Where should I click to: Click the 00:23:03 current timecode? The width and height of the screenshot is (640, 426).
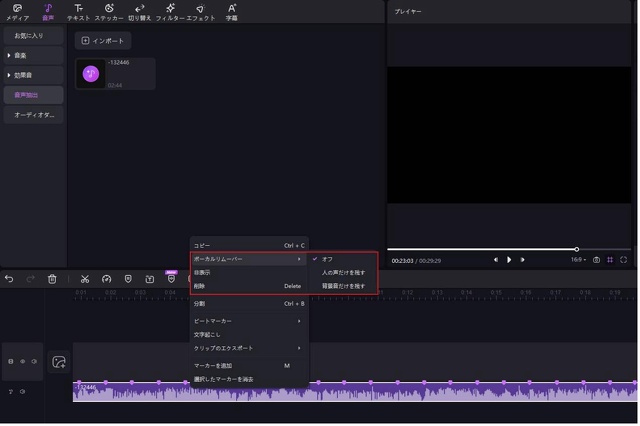pos(403,261)
